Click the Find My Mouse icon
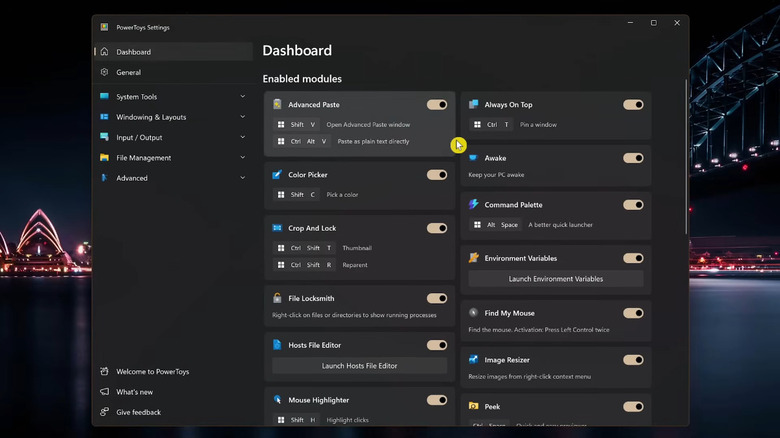Viewport: 780px width, 438px height. point(473,313)
